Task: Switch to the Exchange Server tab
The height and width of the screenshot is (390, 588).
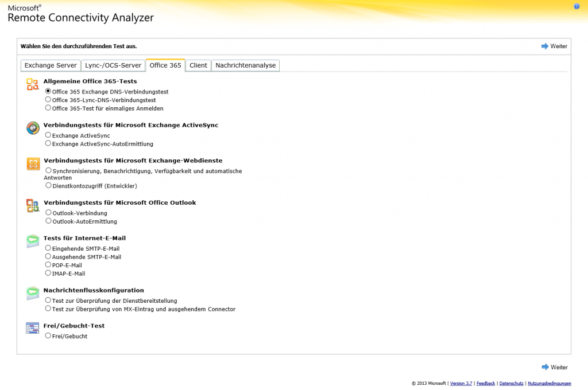Action: coord(50,65)
